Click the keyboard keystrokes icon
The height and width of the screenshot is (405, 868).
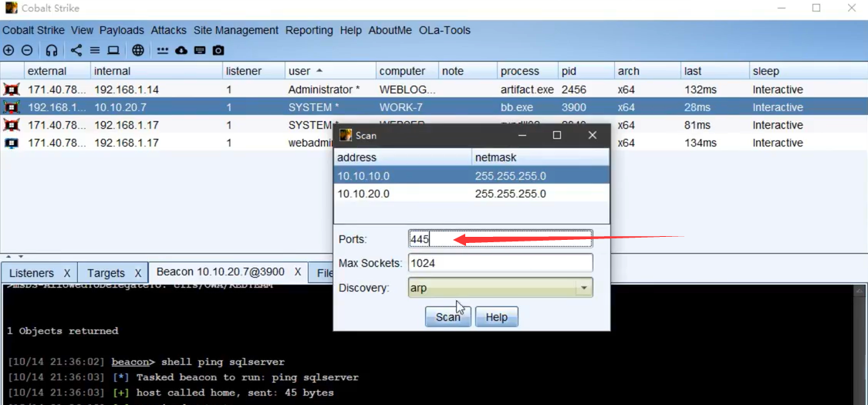coord(200,50)
